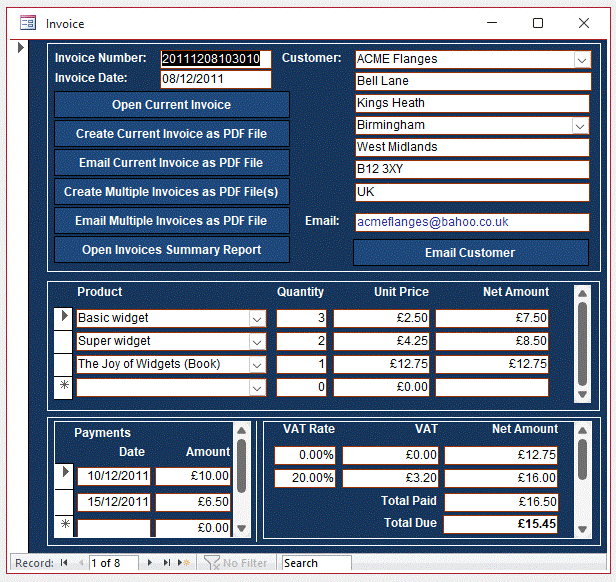Select The Joy of Widgets row selector

[63, 364]
